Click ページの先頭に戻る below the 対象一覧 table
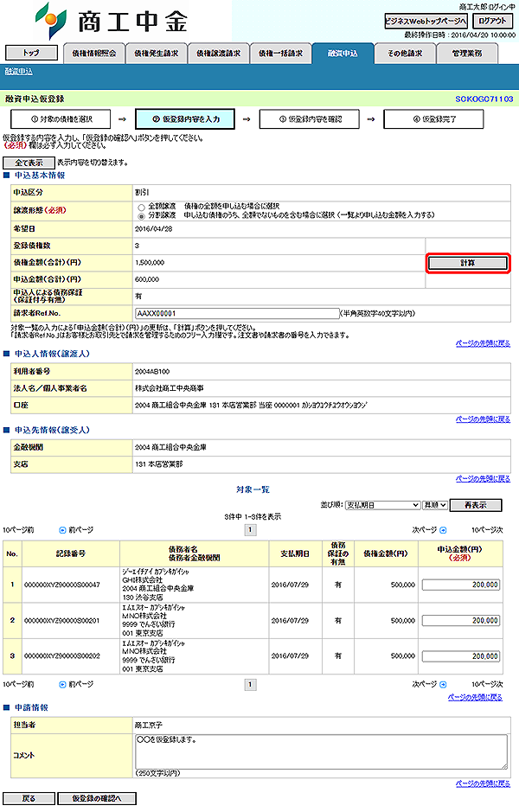519x812 pixels. click(475, 697)
